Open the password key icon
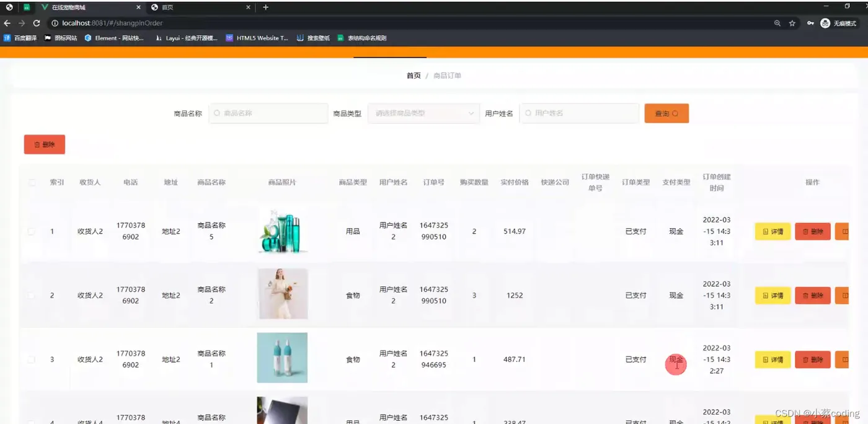The width and height of the screenshot is (868, 424). click(x=810, y=23)
